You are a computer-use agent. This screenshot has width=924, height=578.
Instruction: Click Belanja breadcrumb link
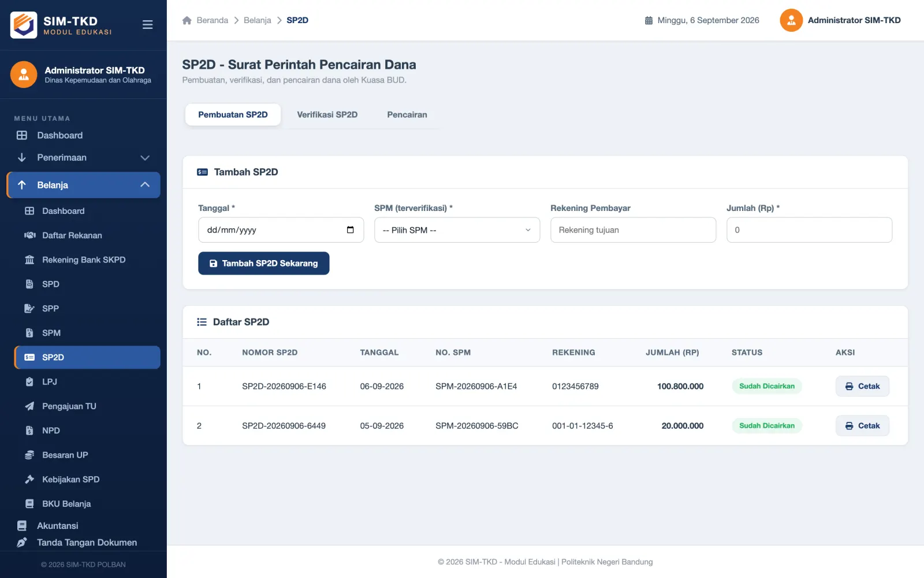(258, 20)
